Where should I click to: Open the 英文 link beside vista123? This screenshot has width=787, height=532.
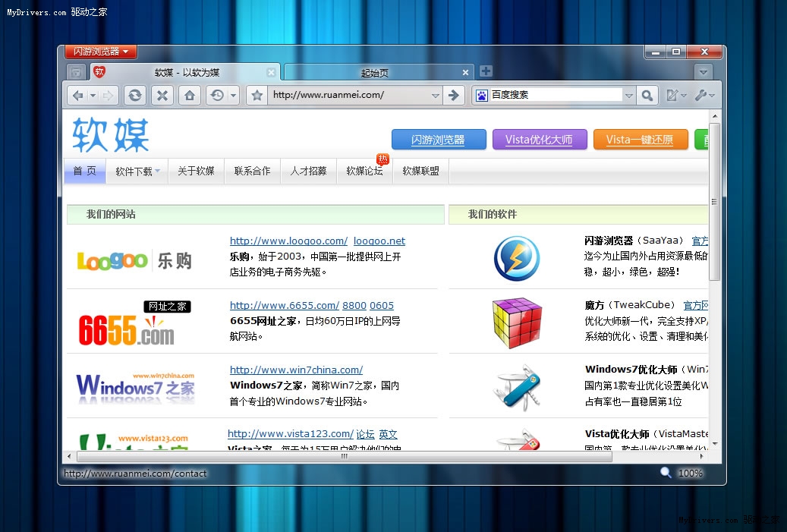click(388, 434)
